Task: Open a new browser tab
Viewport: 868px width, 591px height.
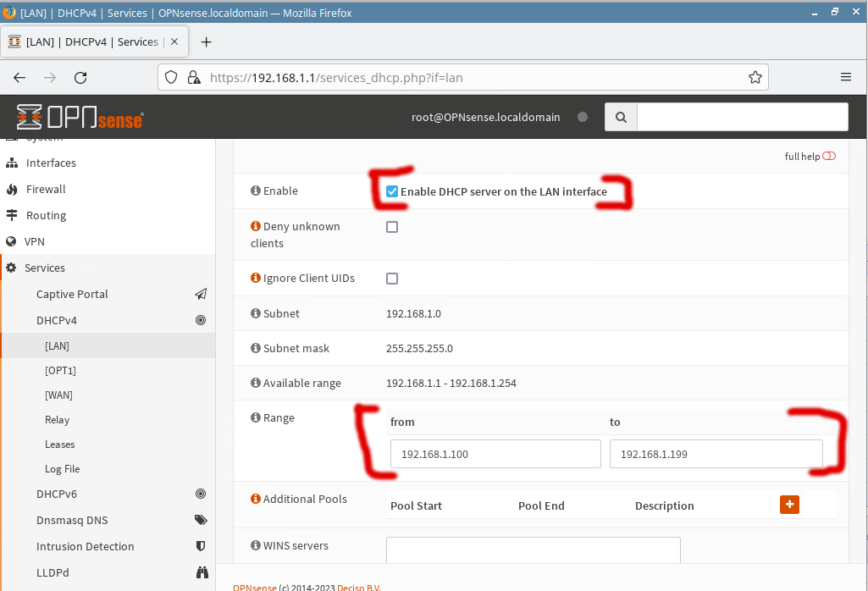Action: point(206,41)
